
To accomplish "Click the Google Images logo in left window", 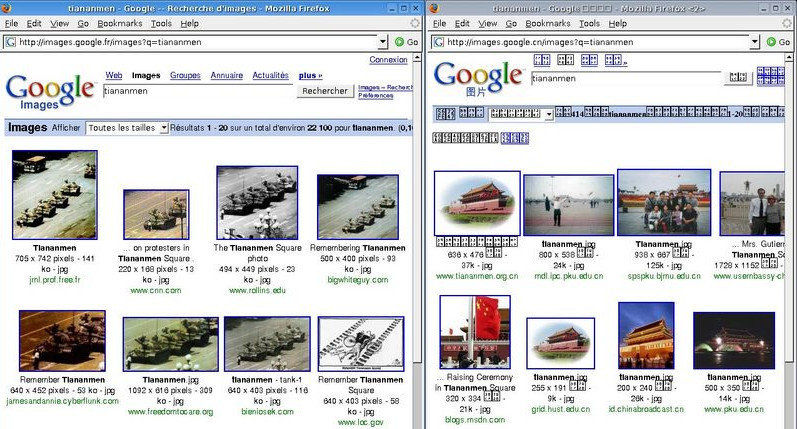I will tap(50, 91).
